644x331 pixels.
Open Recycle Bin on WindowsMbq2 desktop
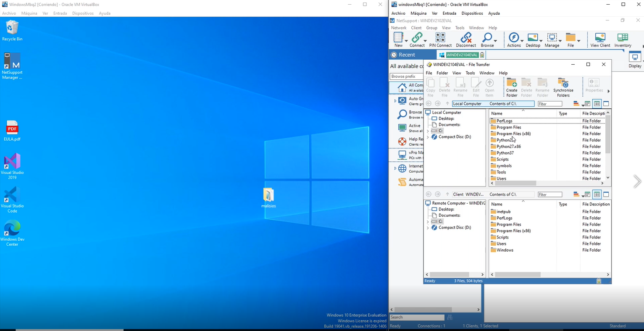click(x=12, y=31)
